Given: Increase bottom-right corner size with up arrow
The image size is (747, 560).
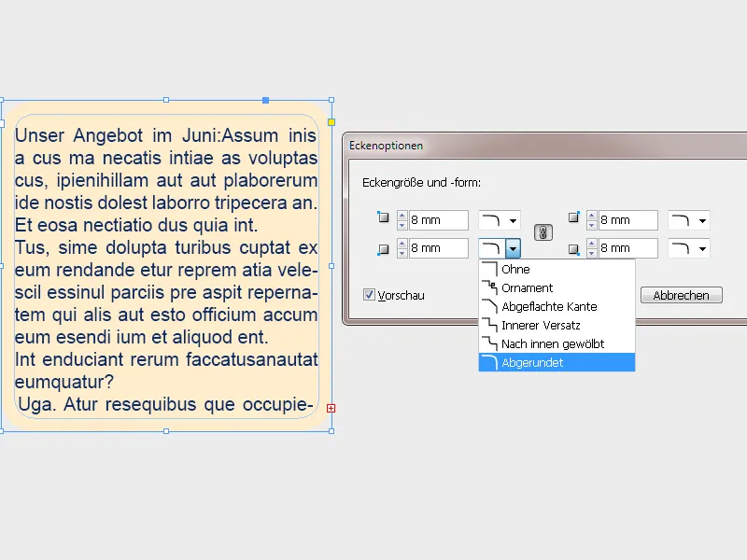Looking at the screenshot, I should coord(592,244).
